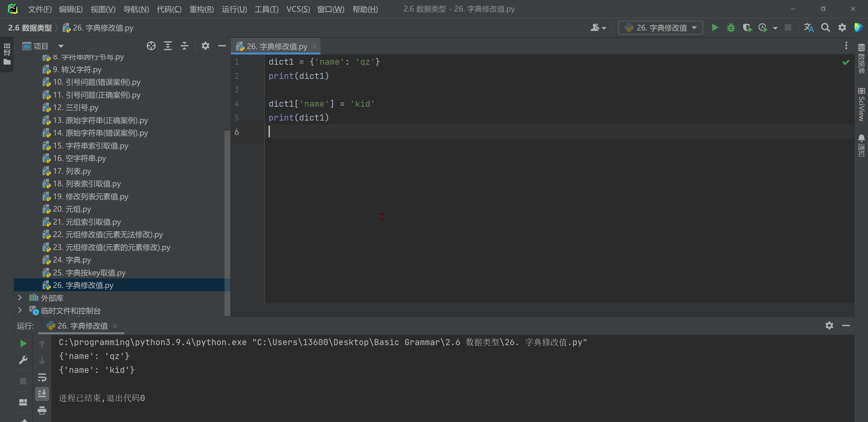Viewport: 868px width, 422px height.
Task: Expand the 外部库 tree node
Action: 20,298
